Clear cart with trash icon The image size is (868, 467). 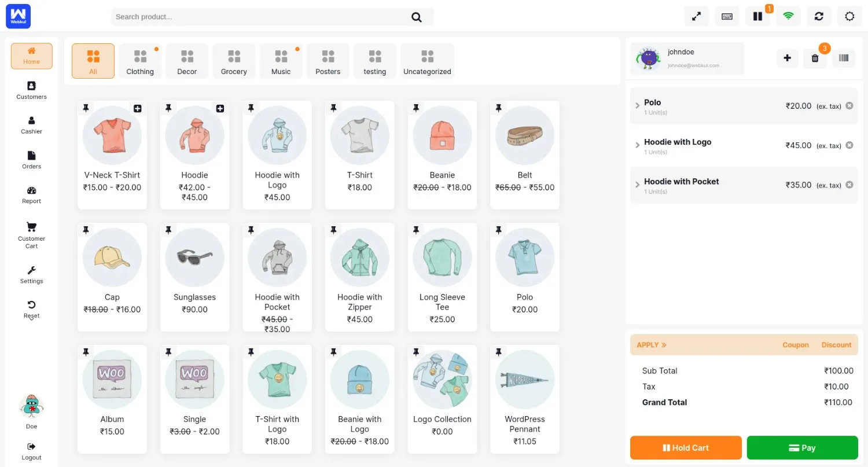click(815, 58)
